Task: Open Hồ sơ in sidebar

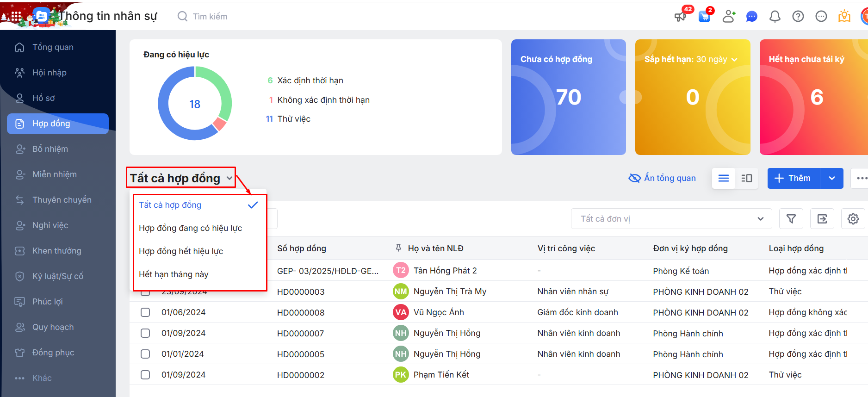Action: coord(58,98)
